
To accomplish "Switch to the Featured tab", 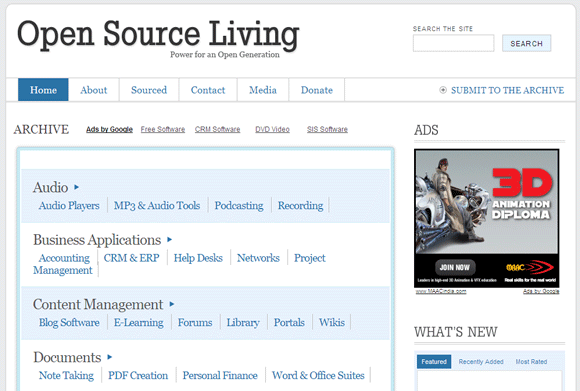I will click(434, 361).
